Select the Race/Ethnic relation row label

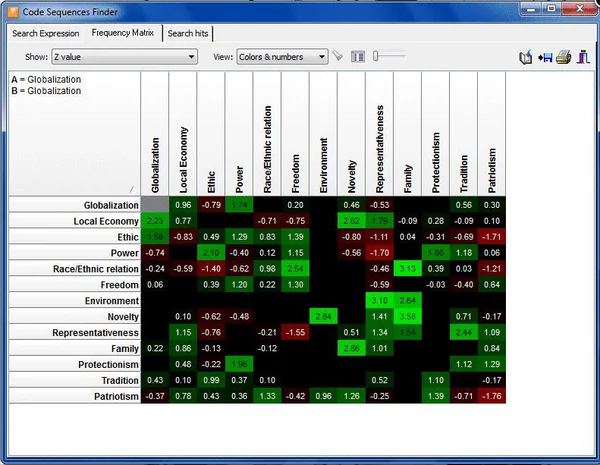75,269
